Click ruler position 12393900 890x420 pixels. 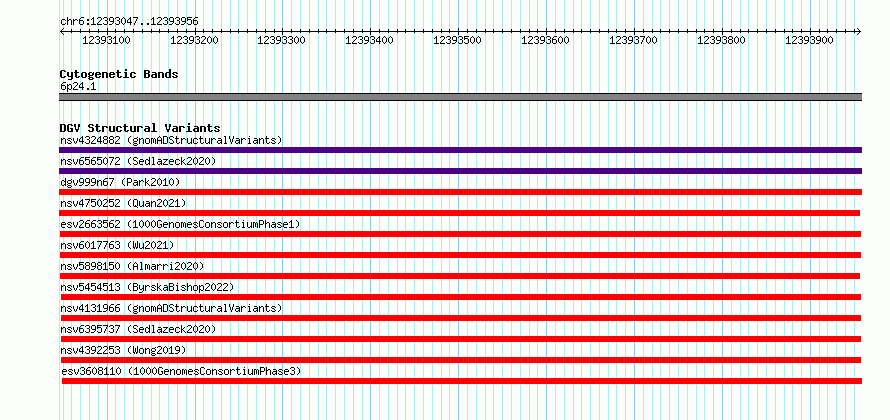(x=810, y=40)
